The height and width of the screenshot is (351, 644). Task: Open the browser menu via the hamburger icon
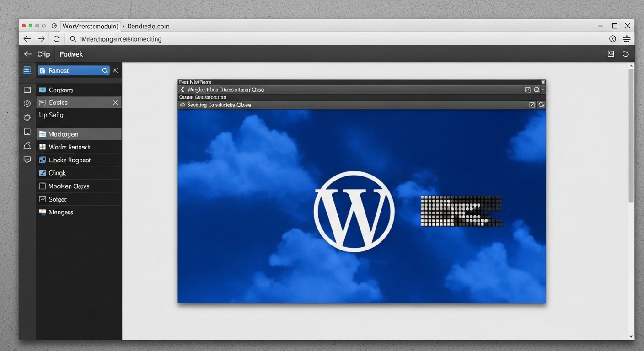click(x=627, y=38)
